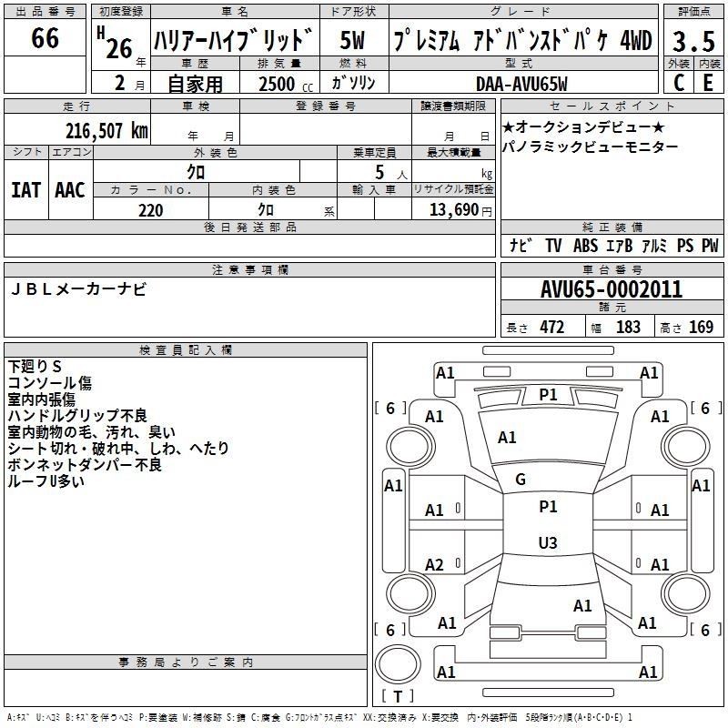Select the car name ハリアーハイブリッド
This screenshot has height=728, width=728.
pyautogui.click(x=234, y=40)
